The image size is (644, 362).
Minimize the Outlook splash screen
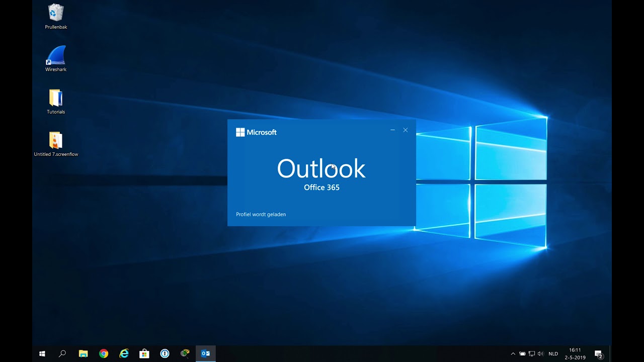392,130
